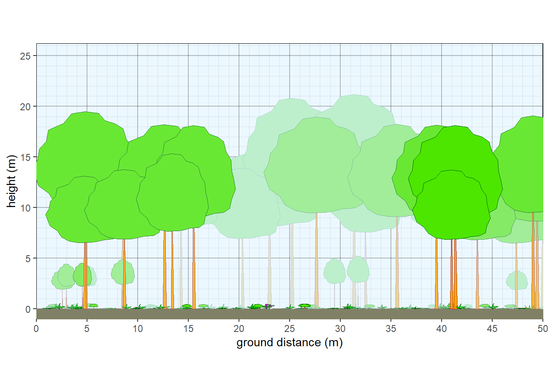Select the height axis tick label 0

[28, 309]
